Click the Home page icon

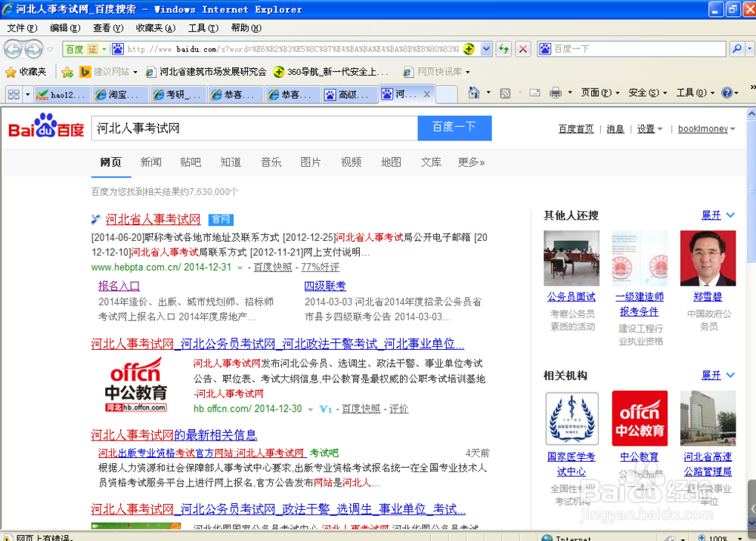coord(475,92)
